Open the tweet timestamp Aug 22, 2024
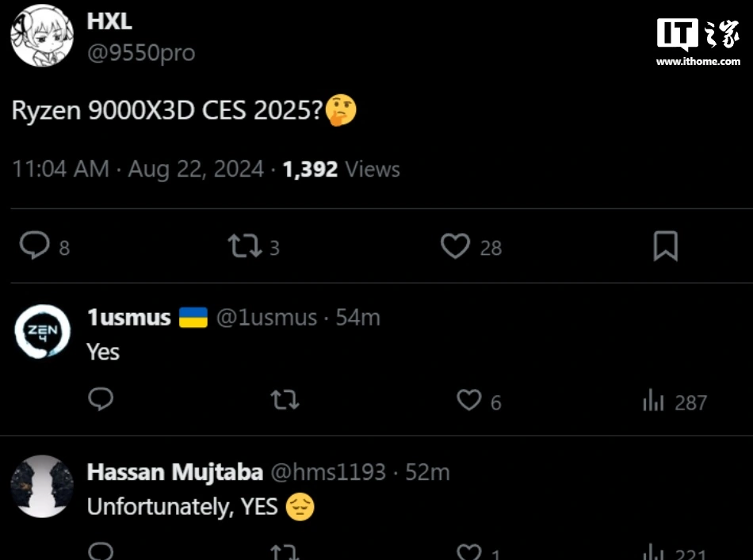The image size is (753, 560). pos(190,169)
